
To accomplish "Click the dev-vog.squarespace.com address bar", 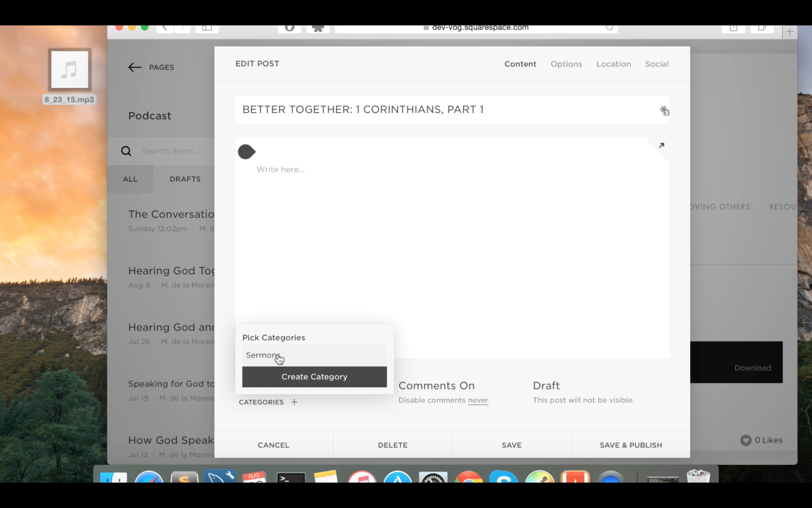I will (476, 29).
